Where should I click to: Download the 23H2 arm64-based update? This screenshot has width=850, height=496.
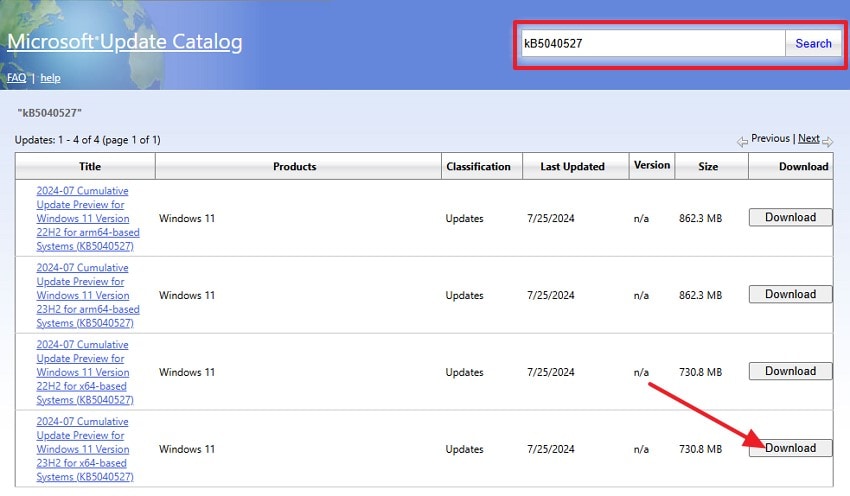pos(790,294)
